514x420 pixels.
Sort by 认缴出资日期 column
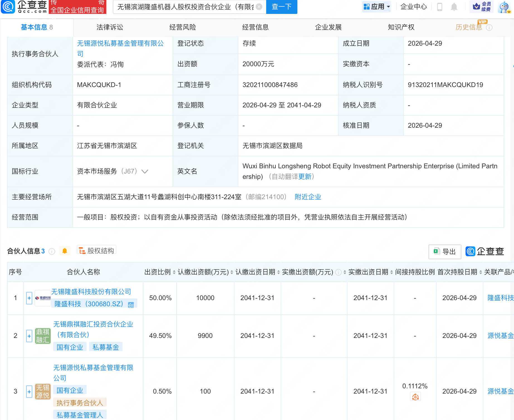278,272
